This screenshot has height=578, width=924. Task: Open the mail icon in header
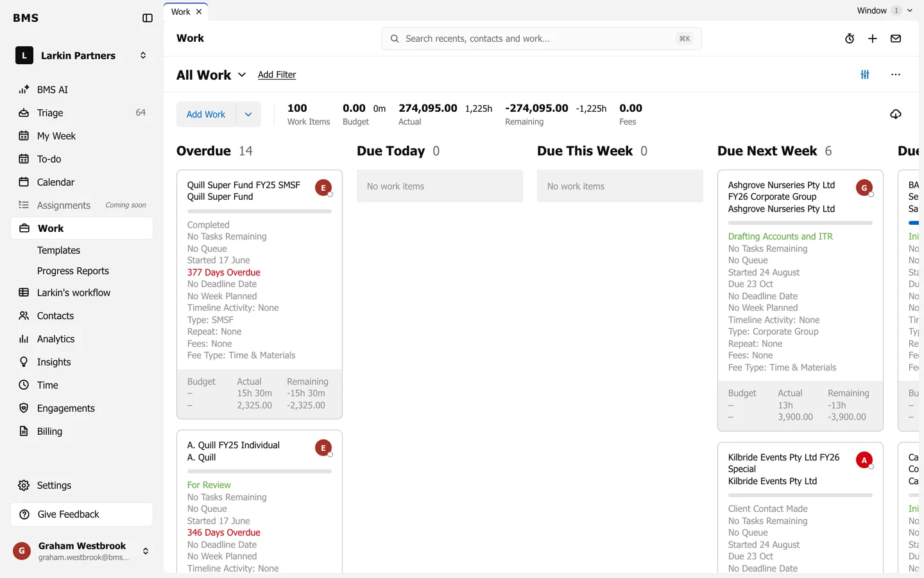896,39
